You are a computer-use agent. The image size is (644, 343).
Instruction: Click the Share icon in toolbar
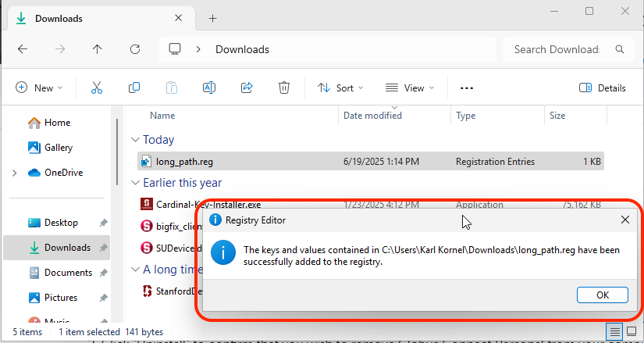point(247,88)
